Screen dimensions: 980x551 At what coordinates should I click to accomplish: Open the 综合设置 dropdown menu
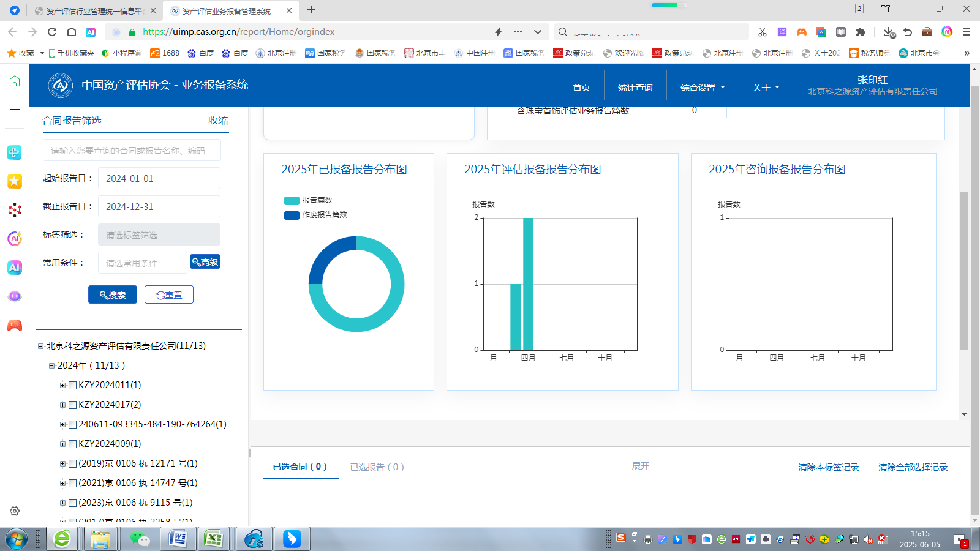[x=702, y=88]
